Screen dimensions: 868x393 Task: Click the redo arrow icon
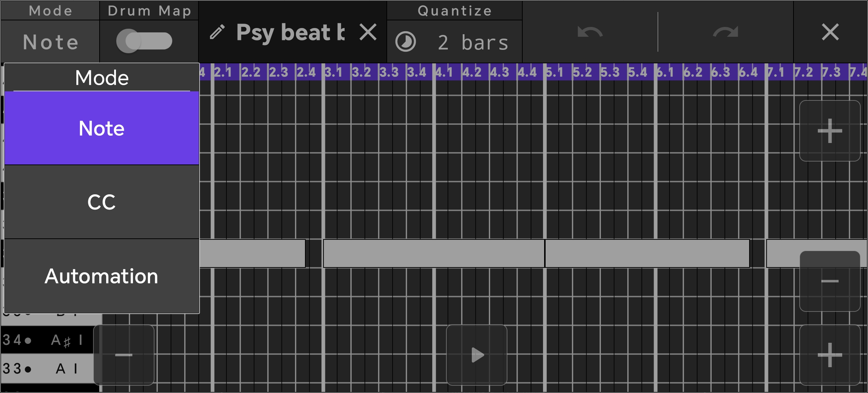pyautogui.click(x=726, y=33)
